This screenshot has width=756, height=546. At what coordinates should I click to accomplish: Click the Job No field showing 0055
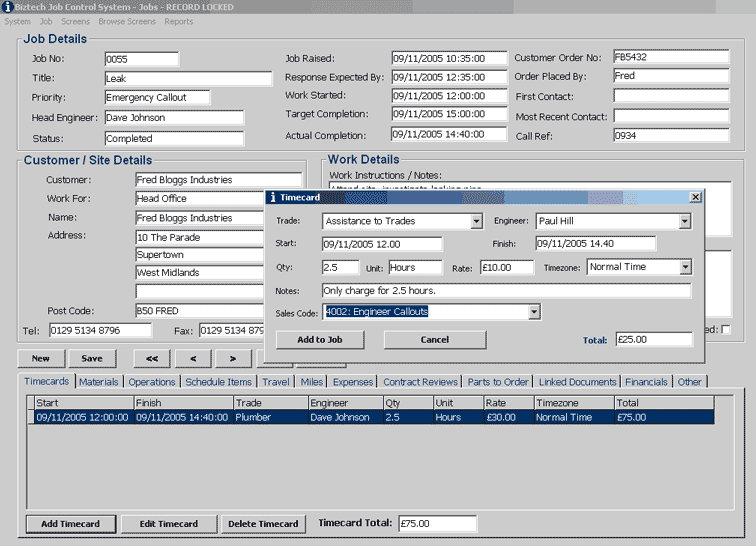(142, 59)
